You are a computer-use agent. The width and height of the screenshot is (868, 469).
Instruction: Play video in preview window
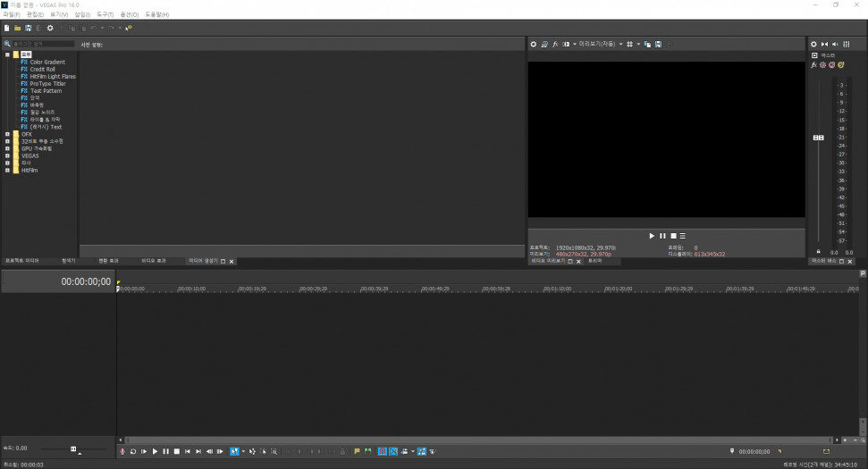(x=652, y=236)
